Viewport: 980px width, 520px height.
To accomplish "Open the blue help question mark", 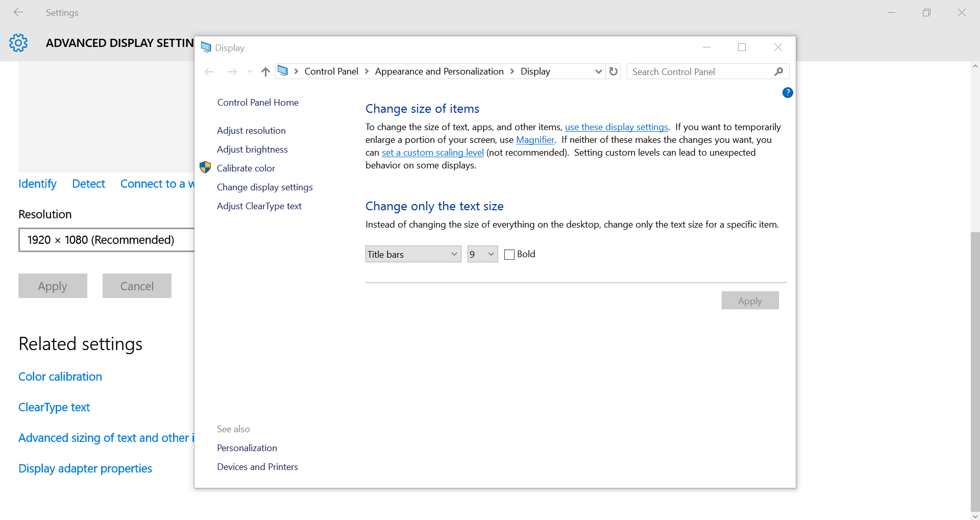I will tap(788, 93).
